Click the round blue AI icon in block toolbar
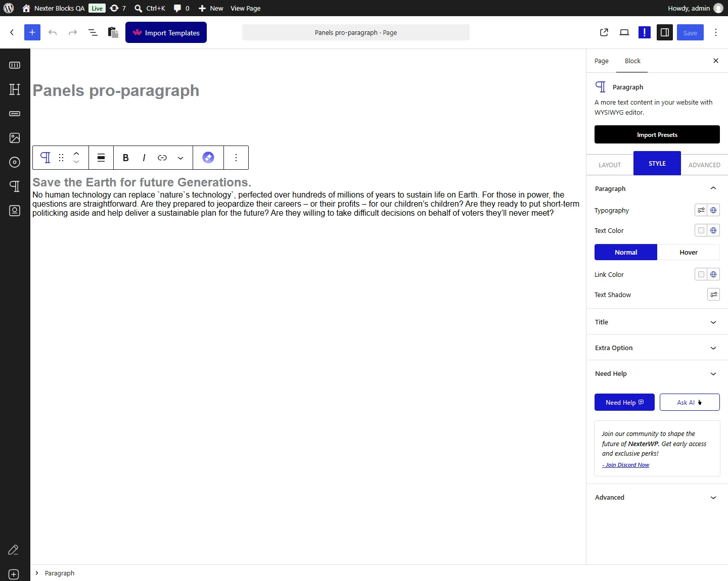The height and width of the screenshot is (581, 728). tap(208, 158)
